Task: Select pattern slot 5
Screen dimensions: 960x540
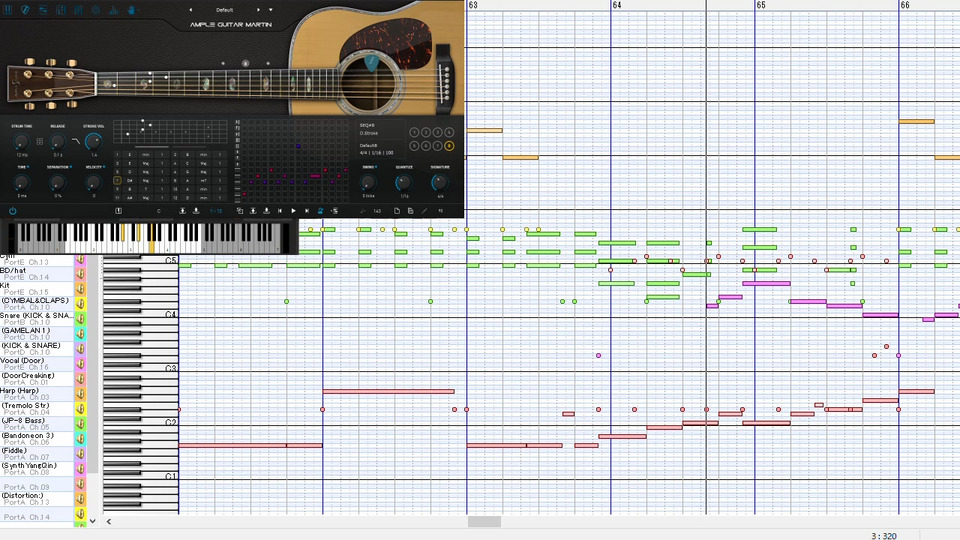Action: [x=414, y=146]
